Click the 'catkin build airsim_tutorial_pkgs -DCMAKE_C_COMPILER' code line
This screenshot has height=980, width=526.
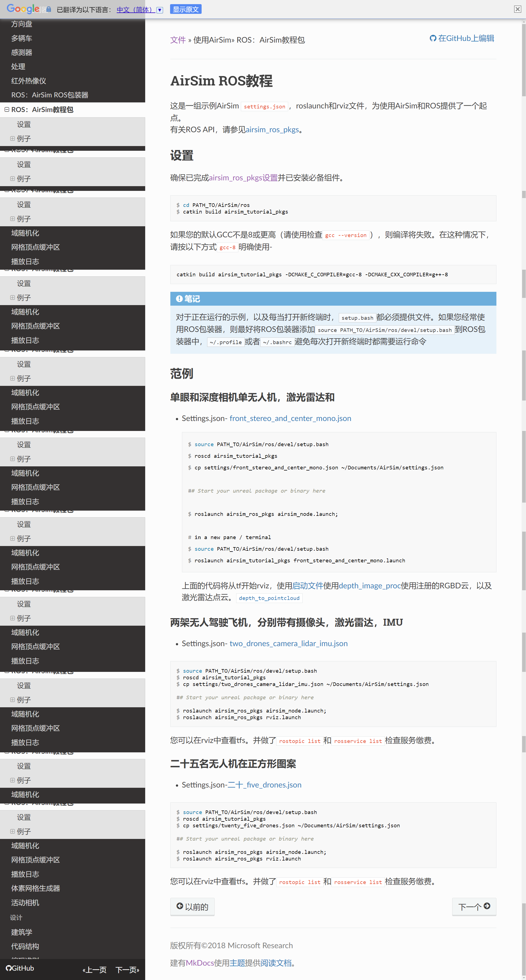[312, 274]
